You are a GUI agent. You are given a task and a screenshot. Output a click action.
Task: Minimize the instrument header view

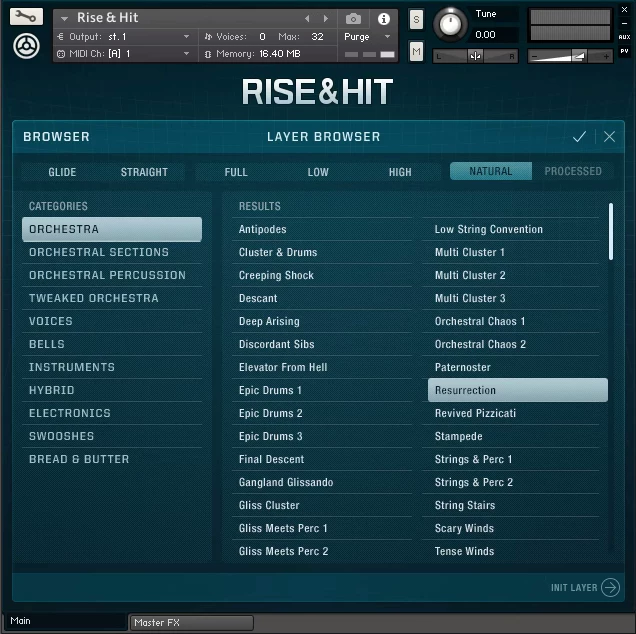tap(624, 24)
